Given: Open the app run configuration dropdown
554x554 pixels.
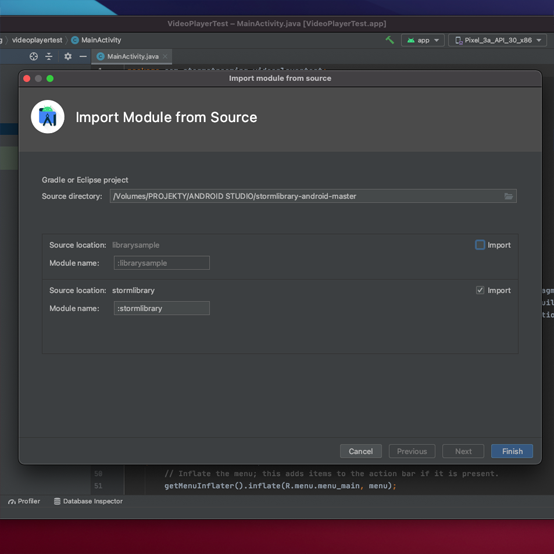Looking at the screenshot, I should tap(423, 40).
